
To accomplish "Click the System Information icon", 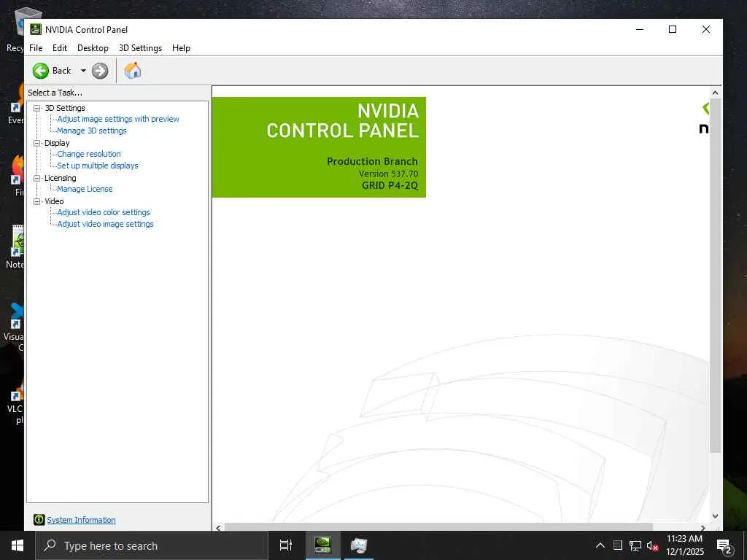I will pyautogui.click(x=39, y=519).
